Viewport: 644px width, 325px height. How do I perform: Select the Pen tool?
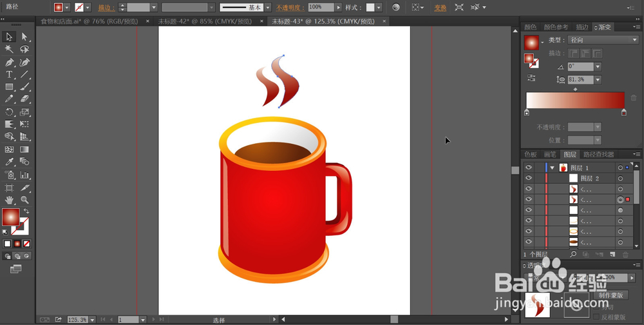[x=9, y=62]
